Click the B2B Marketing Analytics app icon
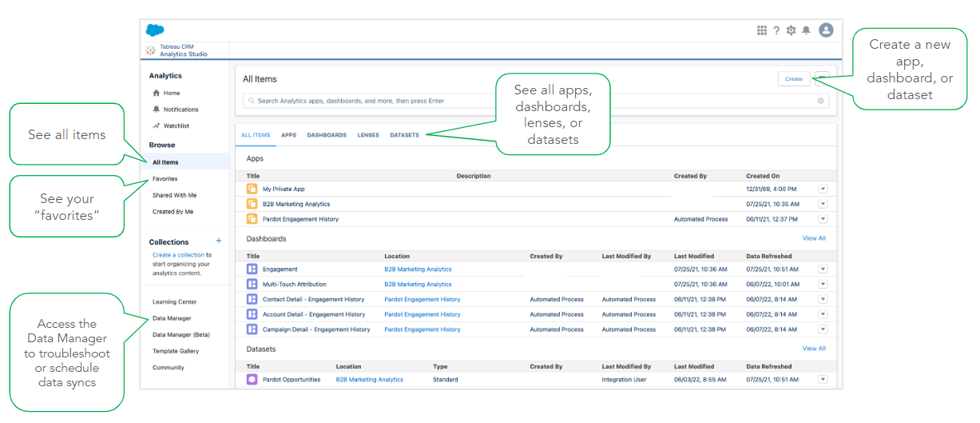Viewport: 980px width, 423px height. click(x=252, y=204)
